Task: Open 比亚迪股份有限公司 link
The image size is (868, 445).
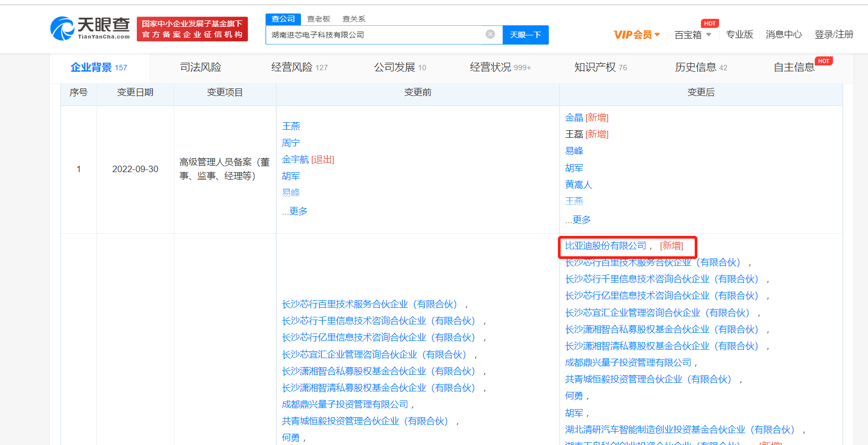Action: click(x=606, y=246)
